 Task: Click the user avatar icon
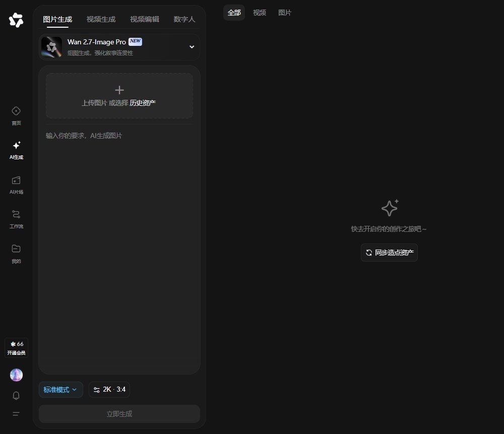click(16, 375)
